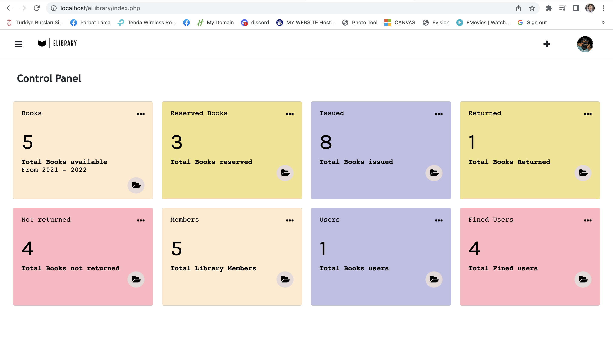Open Chrome three-dot menu
613x364 pixels.
(604, 8)
